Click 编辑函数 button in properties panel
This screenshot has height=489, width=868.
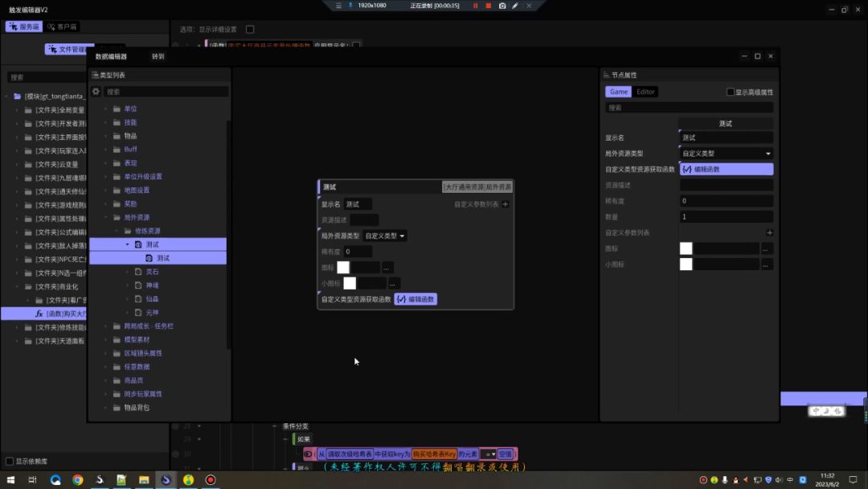tap(726, 169)
